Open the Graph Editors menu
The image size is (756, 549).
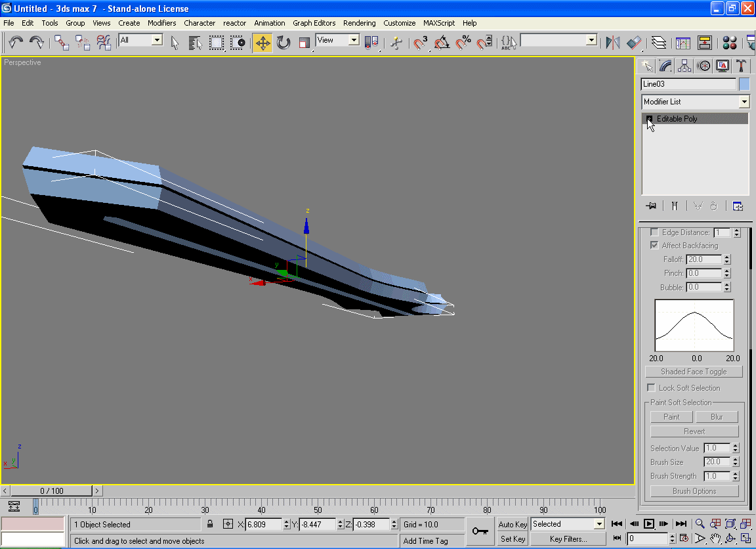coord(314,23)
